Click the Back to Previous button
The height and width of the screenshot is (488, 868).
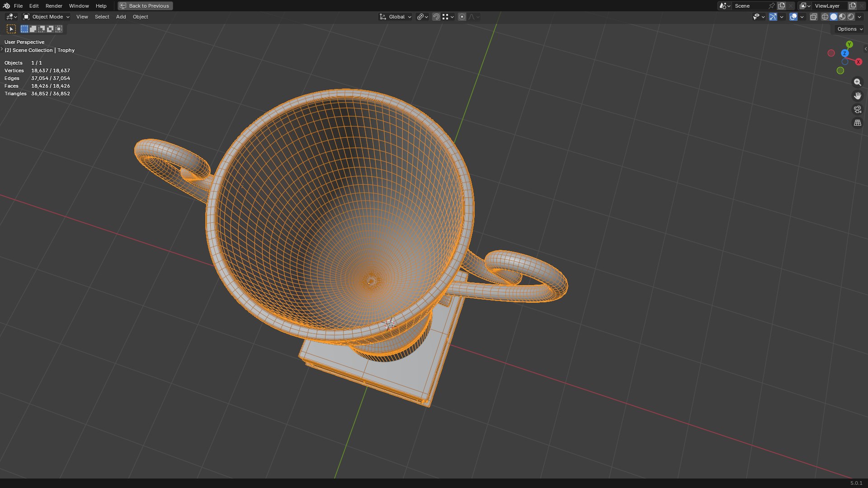145,6
